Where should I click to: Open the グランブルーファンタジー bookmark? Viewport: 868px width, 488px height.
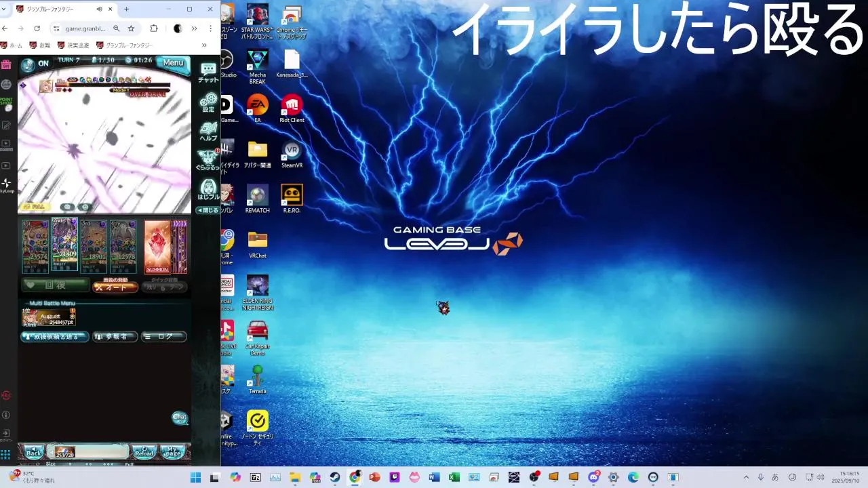click(x=125, y=45)
